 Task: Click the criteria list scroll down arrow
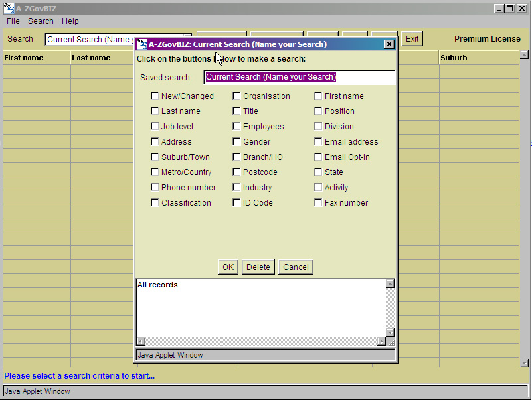pos(390,332)
